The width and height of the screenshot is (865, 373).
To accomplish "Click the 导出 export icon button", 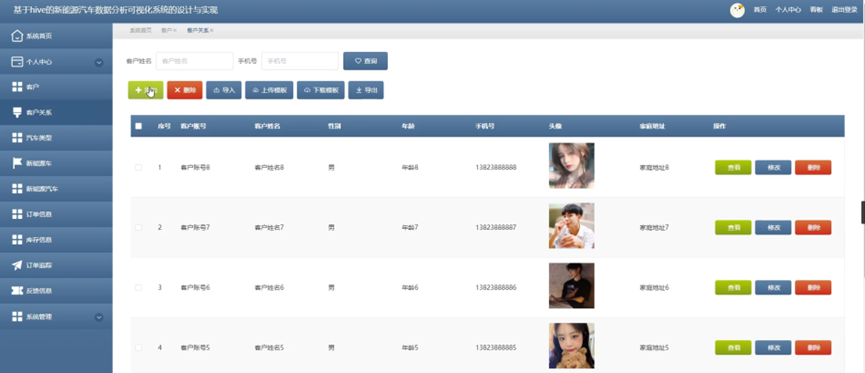I will click(366, 90).
